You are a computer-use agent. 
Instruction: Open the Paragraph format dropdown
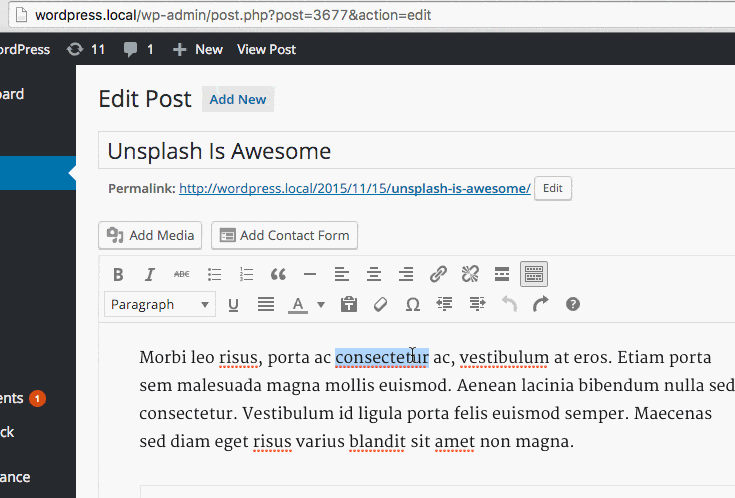pyautogui.click(x=160, y=304)
